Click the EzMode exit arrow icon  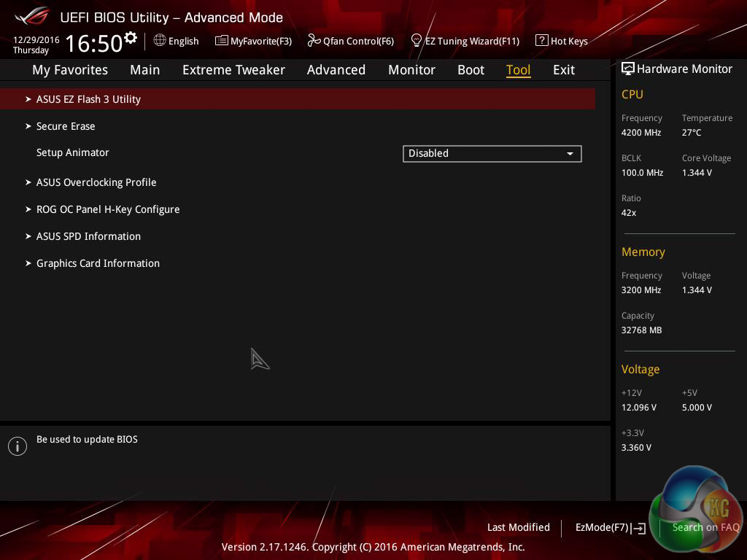click(639, 528)
